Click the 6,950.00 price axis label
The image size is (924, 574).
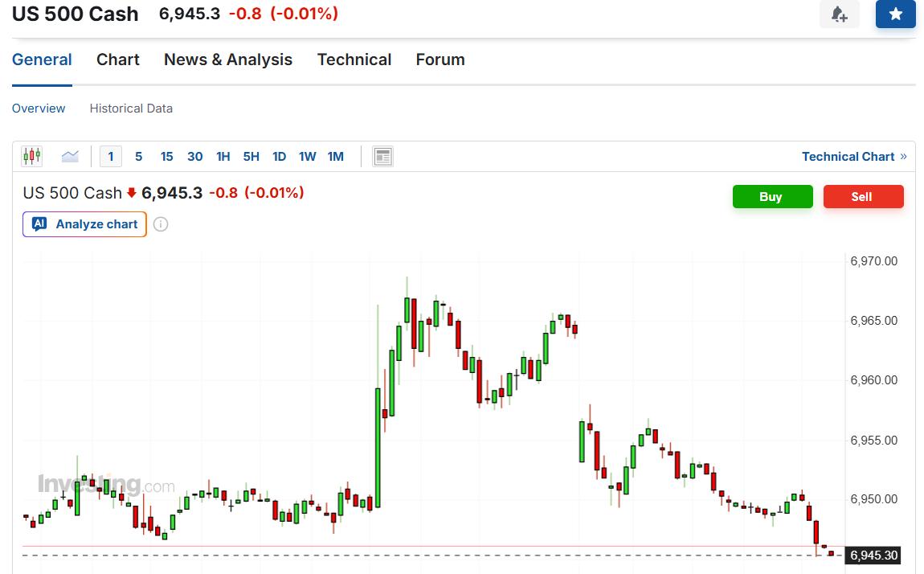click(x=874, y=499)
